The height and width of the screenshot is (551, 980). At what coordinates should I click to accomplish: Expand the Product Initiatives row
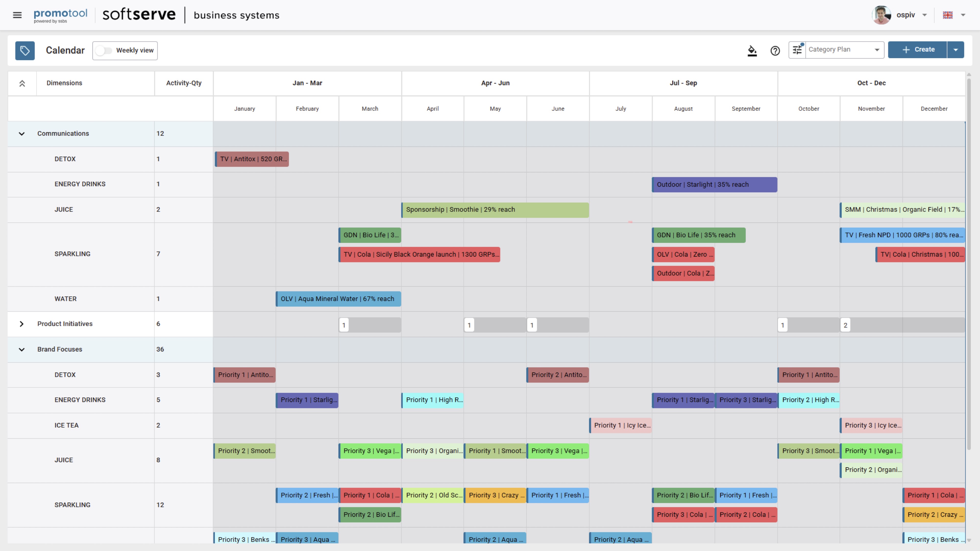coord(22,324)
